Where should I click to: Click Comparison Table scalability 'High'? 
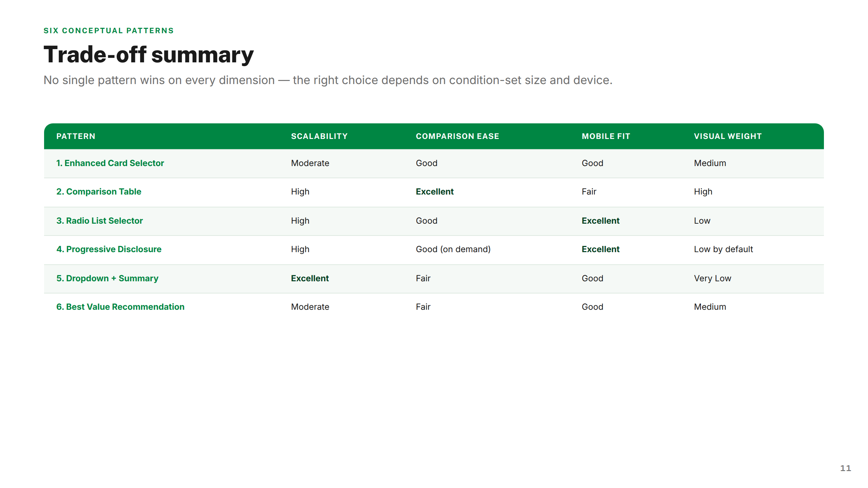pos(300,191)
